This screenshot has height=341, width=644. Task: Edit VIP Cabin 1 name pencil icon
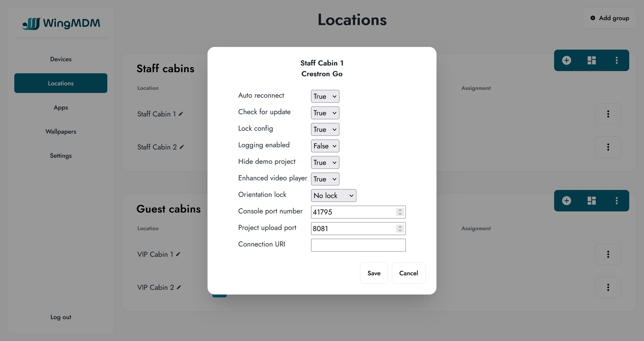coord(178,254)
